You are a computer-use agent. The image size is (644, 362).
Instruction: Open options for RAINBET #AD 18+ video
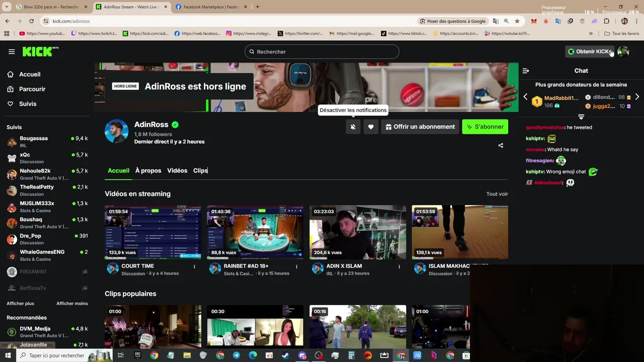pyautogui.click(x=296, y=266)
